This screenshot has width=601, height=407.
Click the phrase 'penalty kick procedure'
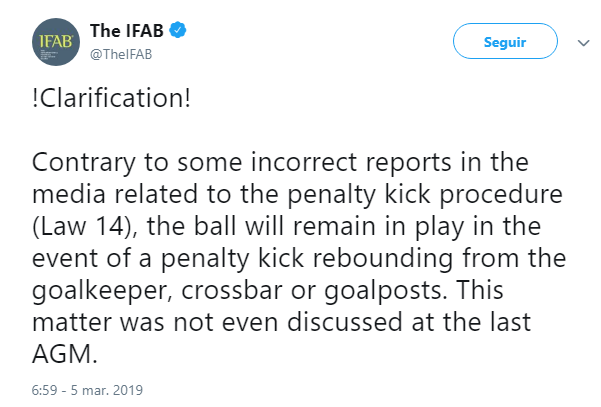(425, 194)
